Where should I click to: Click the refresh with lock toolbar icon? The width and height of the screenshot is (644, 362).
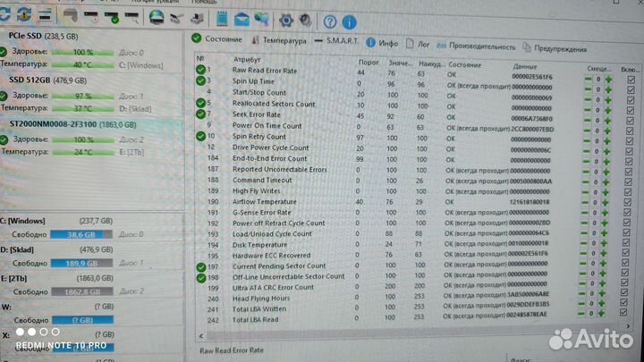point(24,15)
